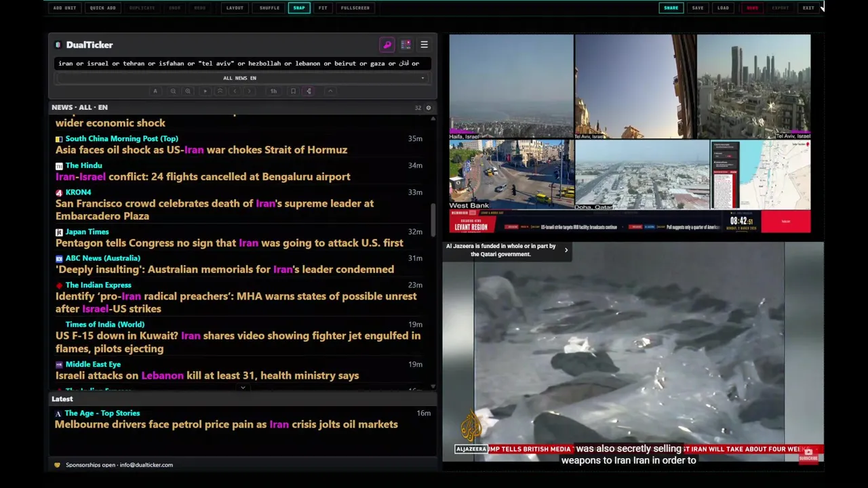The width and height of the screenshot is (868, 488).
Task: Click the sponsorships info@dualticker.com text
Action: pyautogui.click(x=119, y=465)
